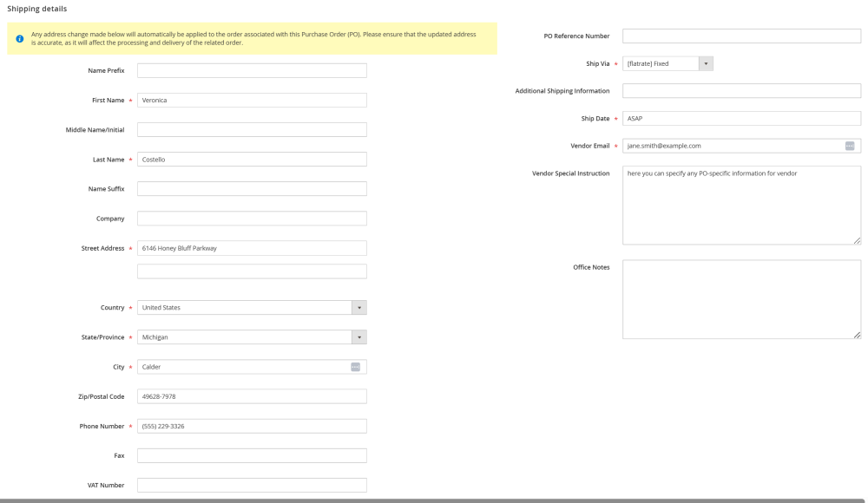Click the VAT Number input field
Viewport: 868px width, 503px height.
coord(252,486)
